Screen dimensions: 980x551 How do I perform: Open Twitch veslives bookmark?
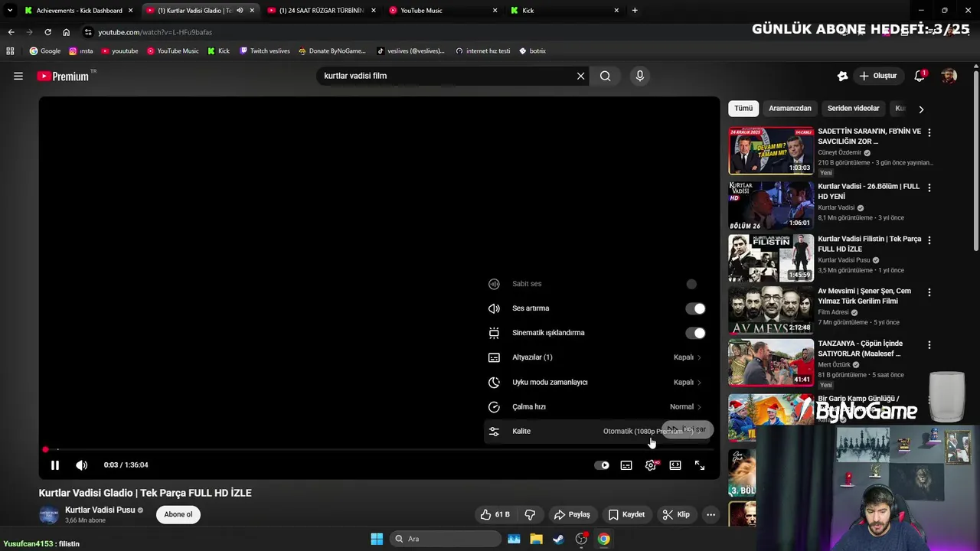coord(264,51)
